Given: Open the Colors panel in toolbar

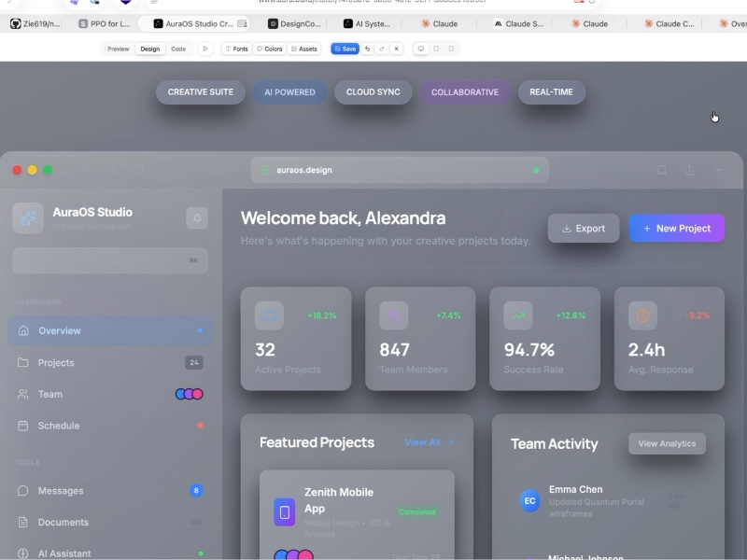Looking at the screenshot, I should pos(269,49).
